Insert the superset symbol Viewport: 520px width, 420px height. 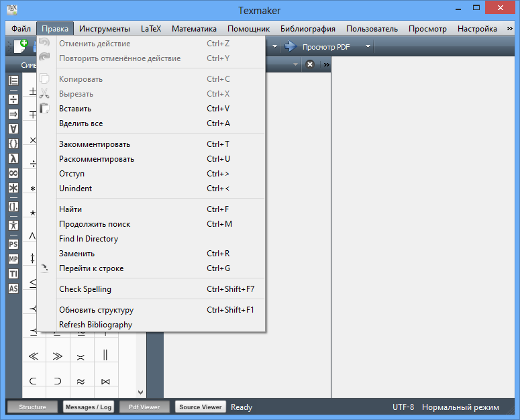58,381
